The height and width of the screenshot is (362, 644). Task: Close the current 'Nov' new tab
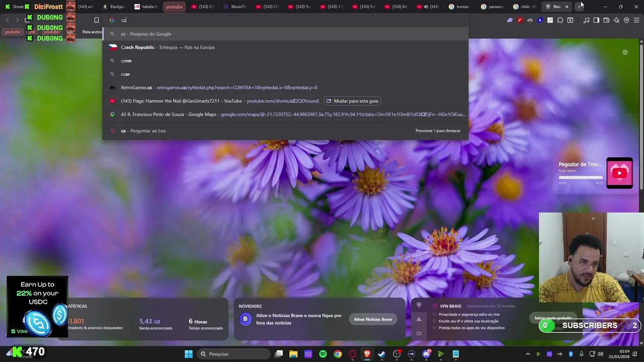567,7
